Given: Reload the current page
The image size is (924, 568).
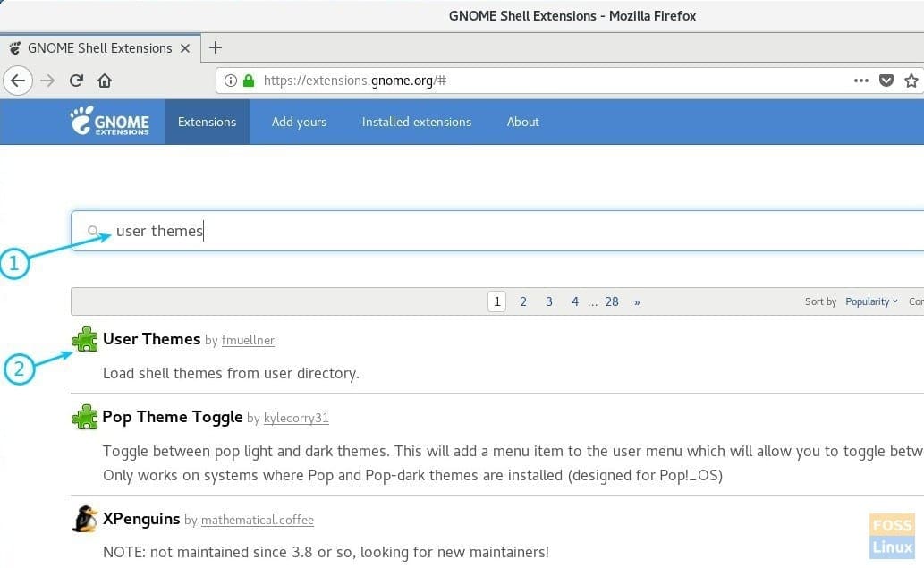Looking at the screenshot, I should (76, 81).
